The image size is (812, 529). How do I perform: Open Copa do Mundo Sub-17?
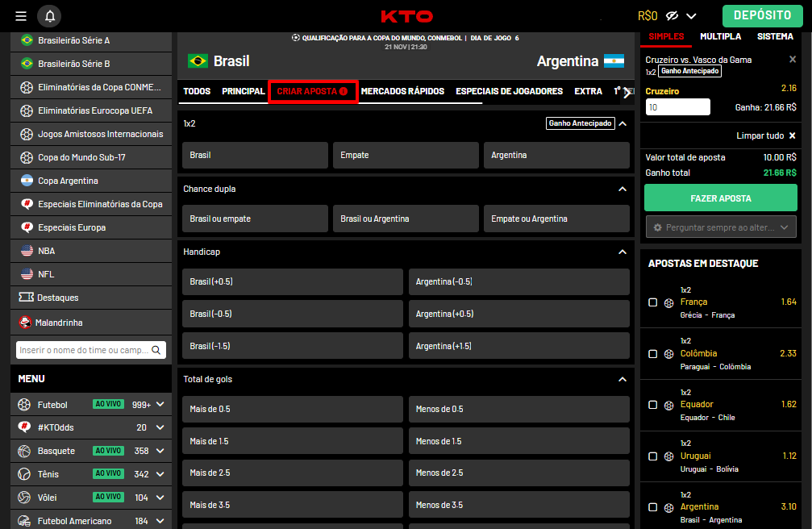[x=91, y=157]
